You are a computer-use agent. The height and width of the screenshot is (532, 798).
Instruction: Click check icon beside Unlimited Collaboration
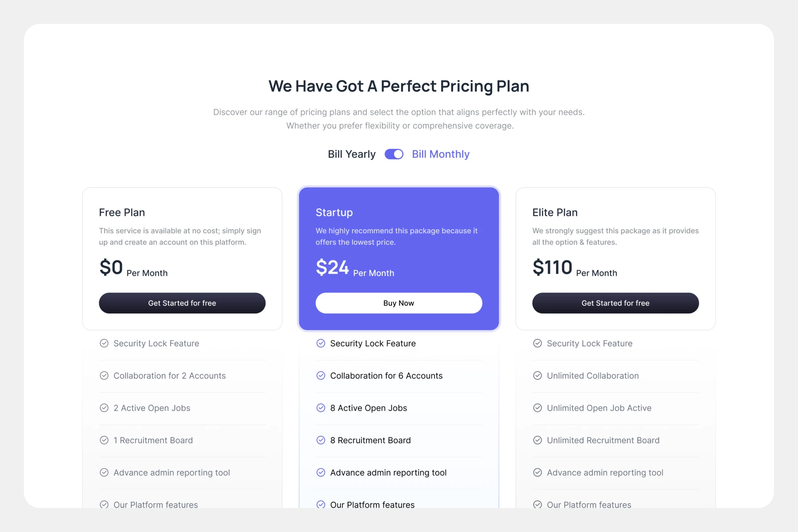(x=537, y=376)
